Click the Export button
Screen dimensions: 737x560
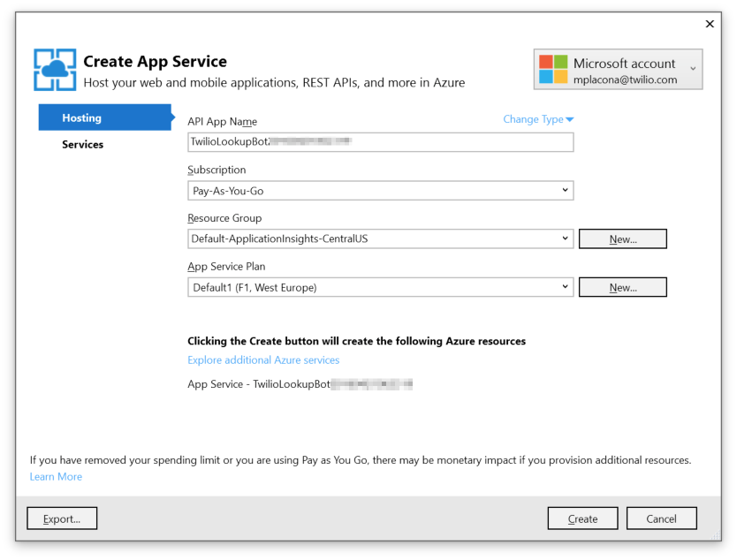click(62, 518)
